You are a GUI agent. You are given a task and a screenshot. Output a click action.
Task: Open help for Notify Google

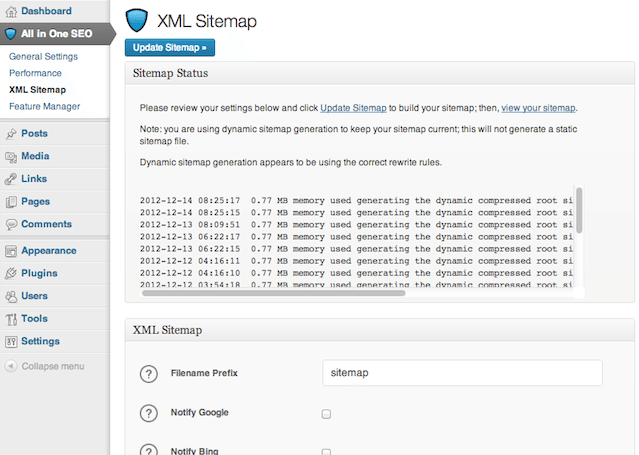[x=149, y=413]
